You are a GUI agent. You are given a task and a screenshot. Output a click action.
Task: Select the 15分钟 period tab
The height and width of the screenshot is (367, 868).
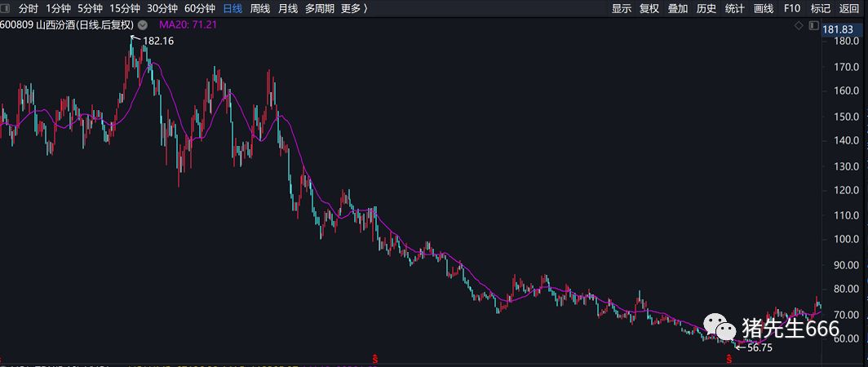(125, 8)
